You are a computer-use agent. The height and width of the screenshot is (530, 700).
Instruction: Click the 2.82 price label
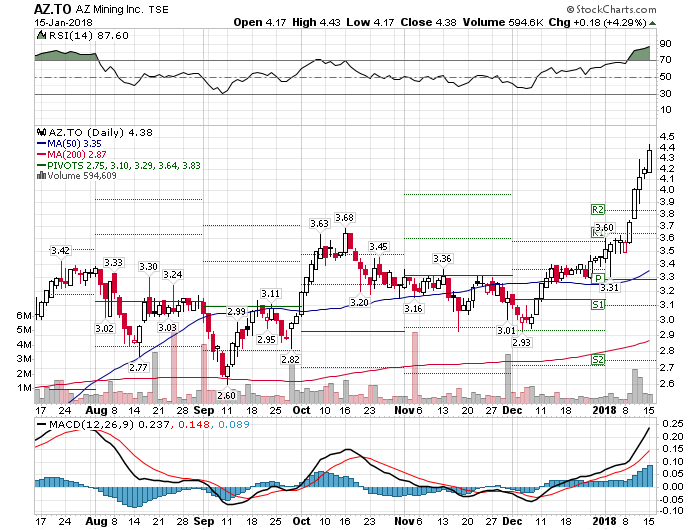pyautogui.click(x=290, y=359)
